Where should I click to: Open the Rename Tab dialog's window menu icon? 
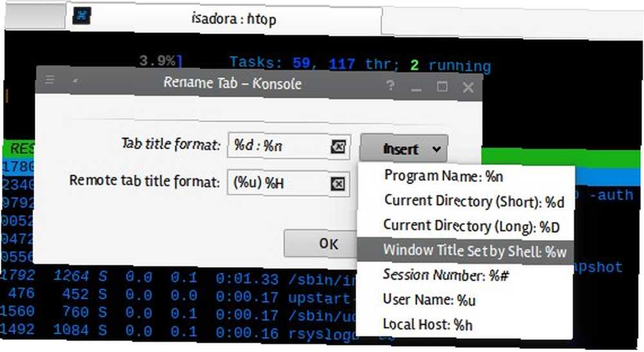tap(50, 79)
